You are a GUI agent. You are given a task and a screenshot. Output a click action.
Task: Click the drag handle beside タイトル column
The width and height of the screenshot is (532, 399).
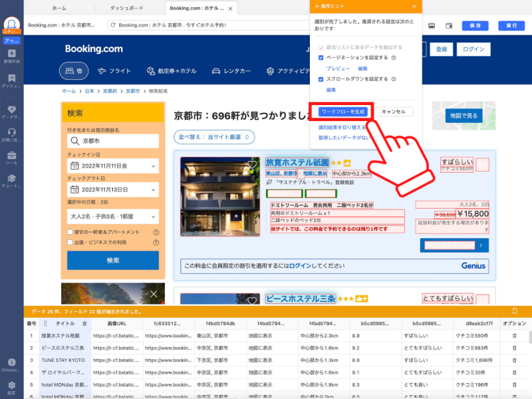(x=45, y=324)
